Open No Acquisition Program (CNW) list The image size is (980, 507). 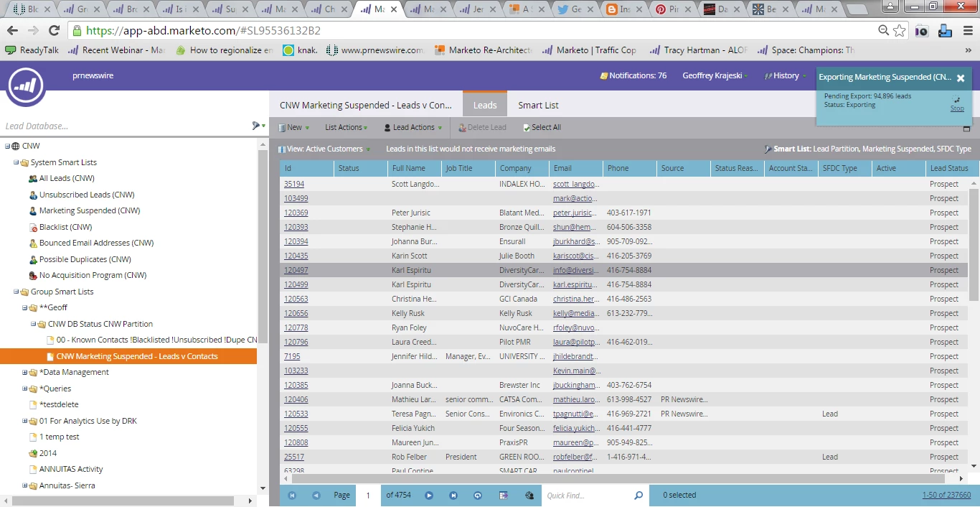click(x=93, y=275)
